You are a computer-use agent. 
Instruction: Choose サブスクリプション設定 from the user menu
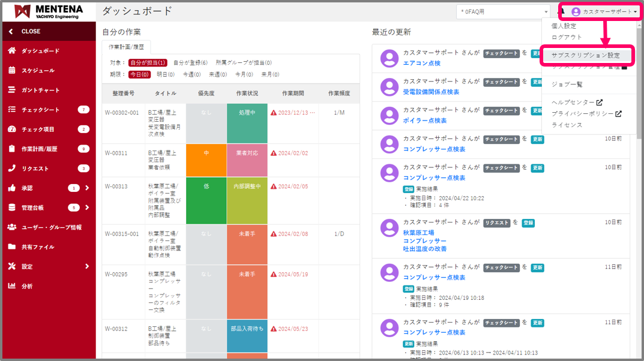point(585,55)
